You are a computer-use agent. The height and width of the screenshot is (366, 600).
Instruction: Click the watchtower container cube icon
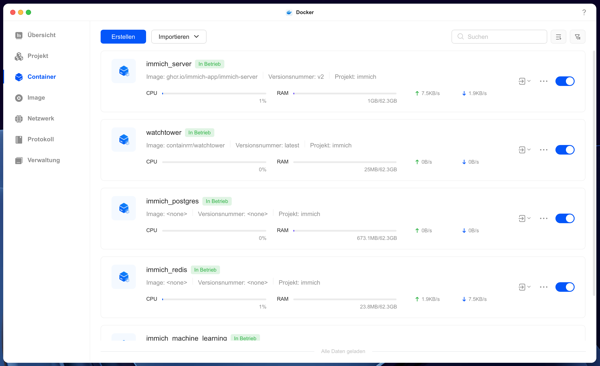(x=124, y=139)
